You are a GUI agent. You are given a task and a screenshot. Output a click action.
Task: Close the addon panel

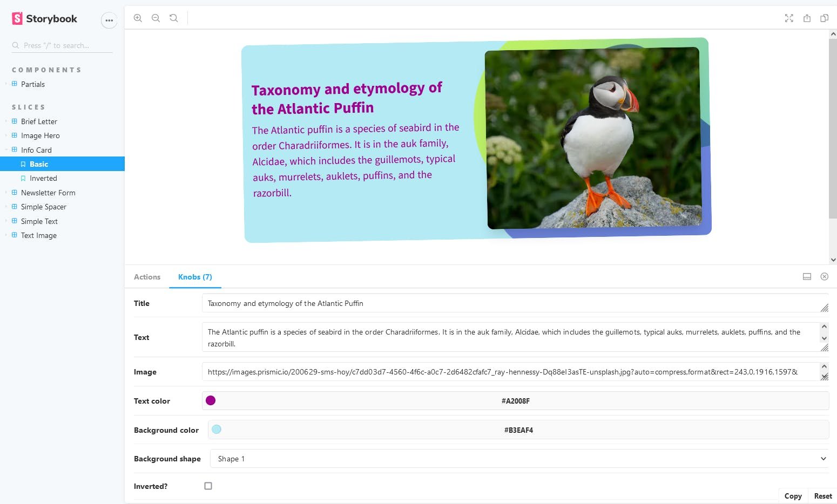[x=825, y=276]
